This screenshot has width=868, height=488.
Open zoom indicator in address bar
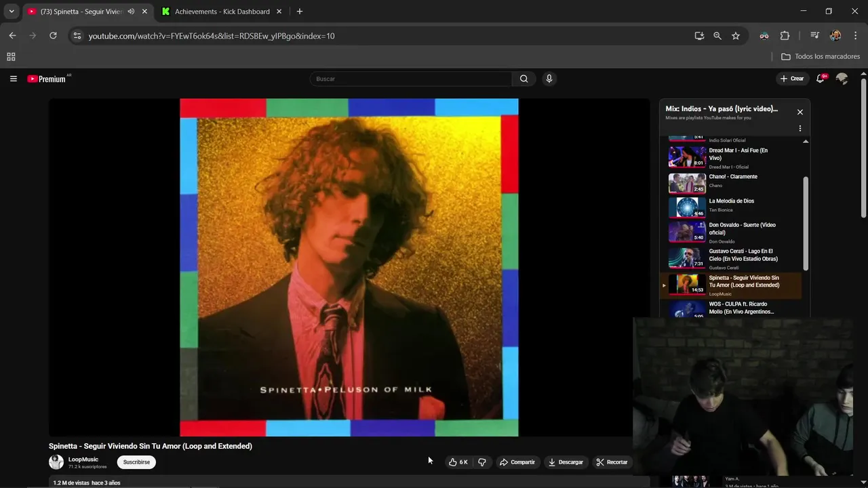[717, 36]
